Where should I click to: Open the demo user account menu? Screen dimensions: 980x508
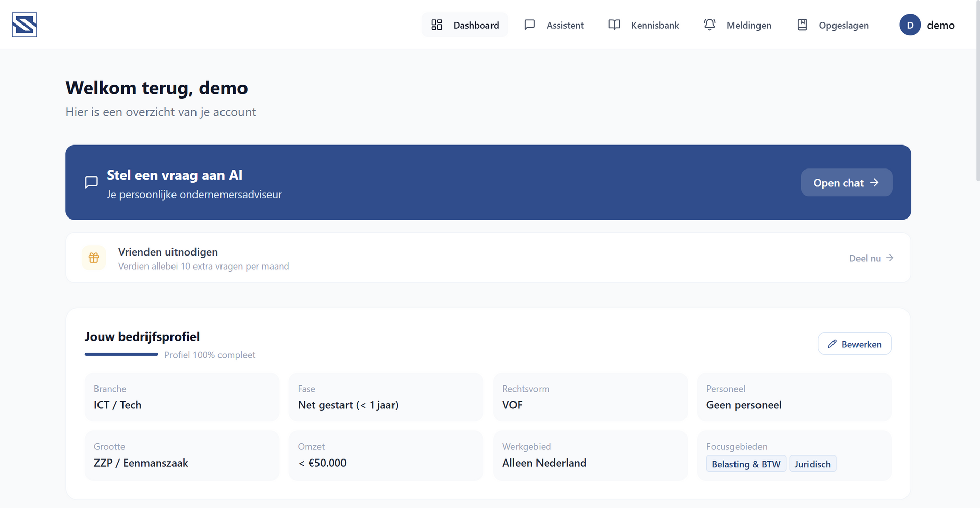[927, 25]
